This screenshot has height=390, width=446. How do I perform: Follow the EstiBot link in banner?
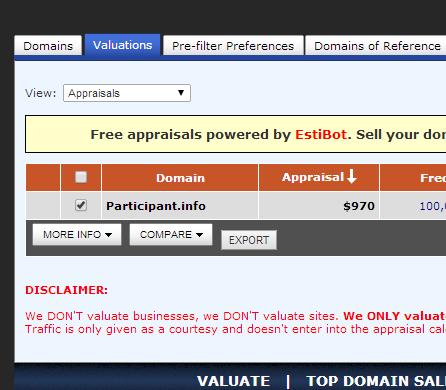[x=321, y=134]
